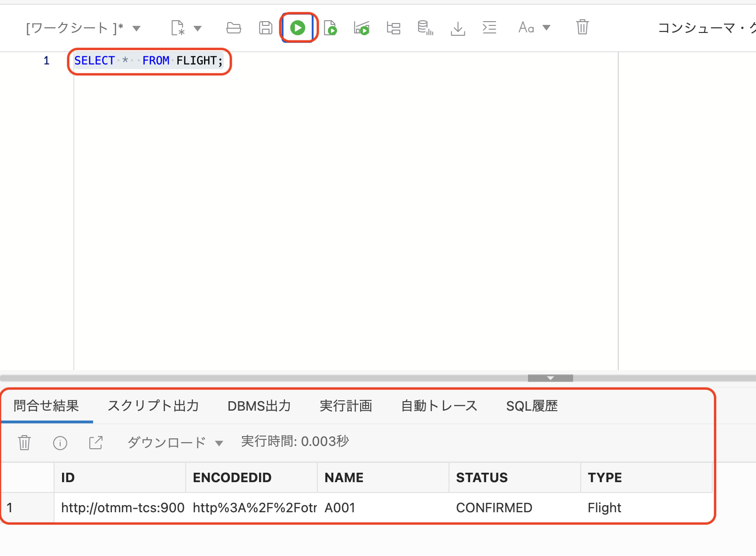The height and width of the screenshot is (556, 756).
Task: Click the format indent icon
Action: (x=489, y=28)
